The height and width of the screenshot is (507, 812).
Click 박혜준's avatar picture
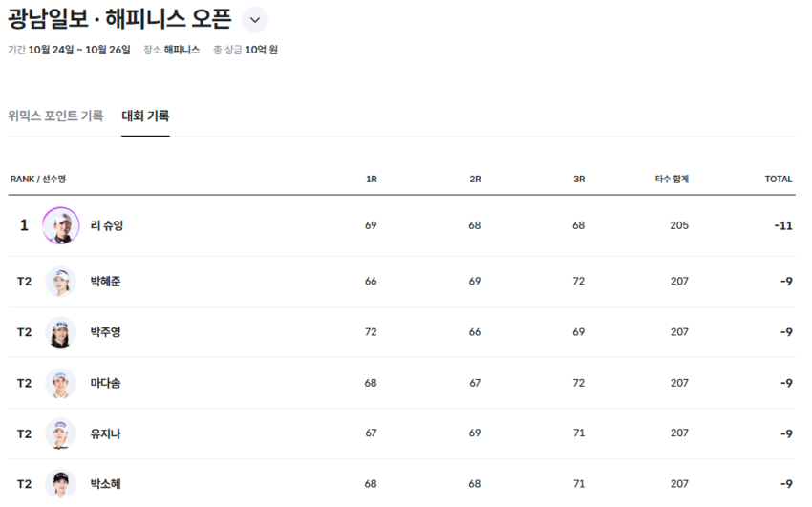(x=61, y=282)
